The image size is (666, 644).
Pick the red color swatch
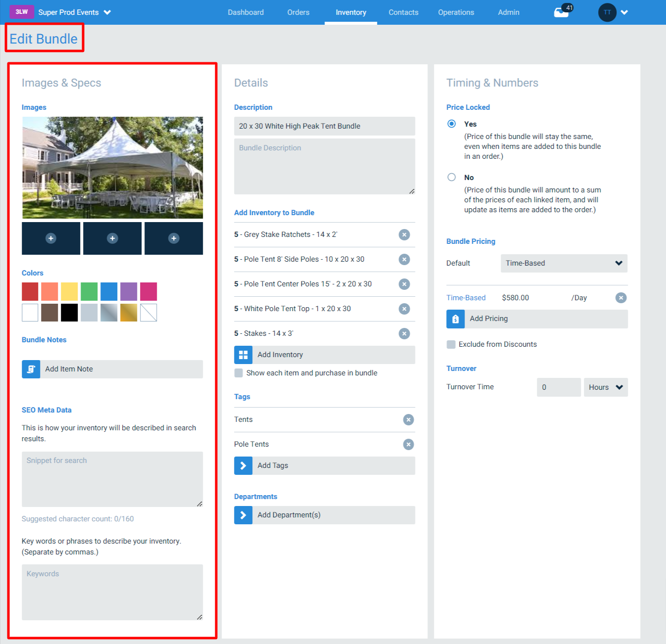pos(30,292)
